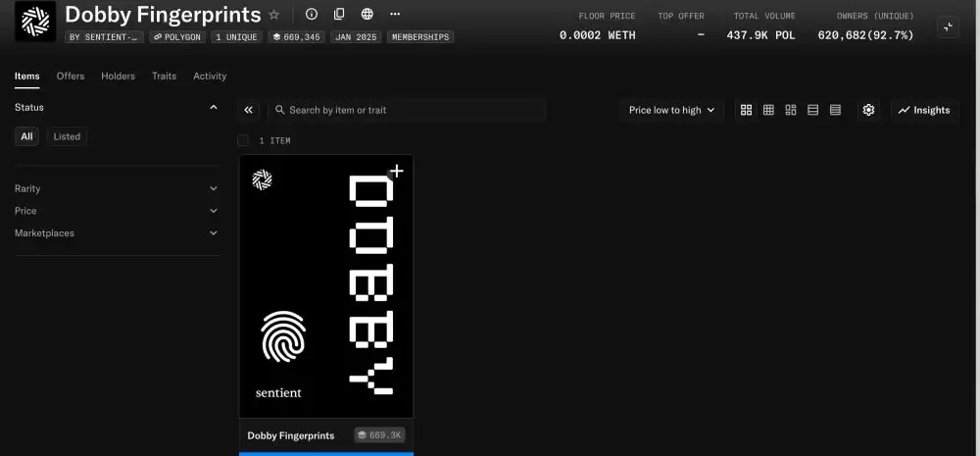Check the select-all items checkbox
980x456 pixels.
(x=243, y=140)
